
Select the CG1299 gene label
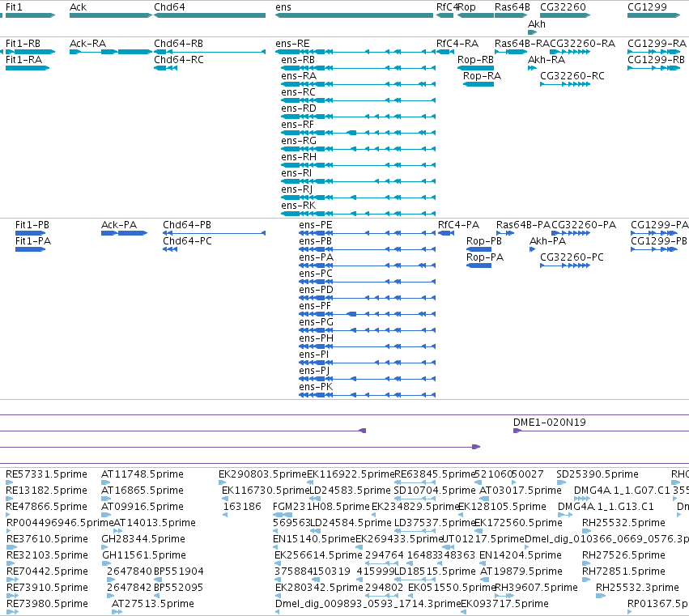(x=647, y=7)
